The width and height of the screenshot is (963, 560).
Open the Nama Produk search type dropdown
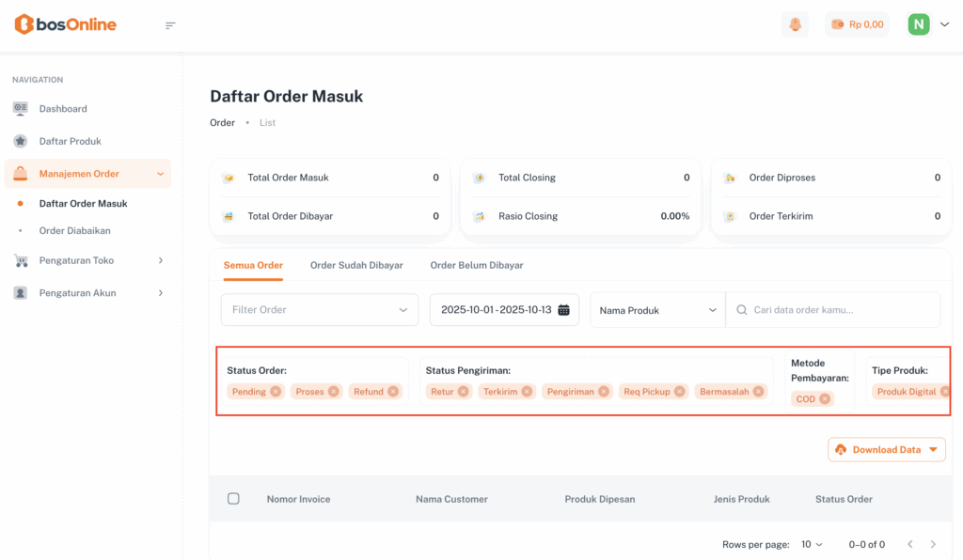click(657, 310)
